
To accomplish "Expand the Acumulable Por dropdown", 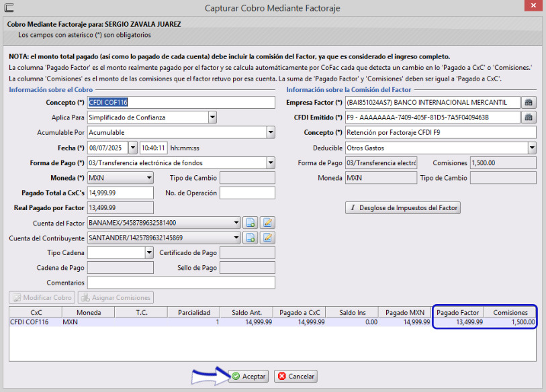I will (x=271, y=132).
